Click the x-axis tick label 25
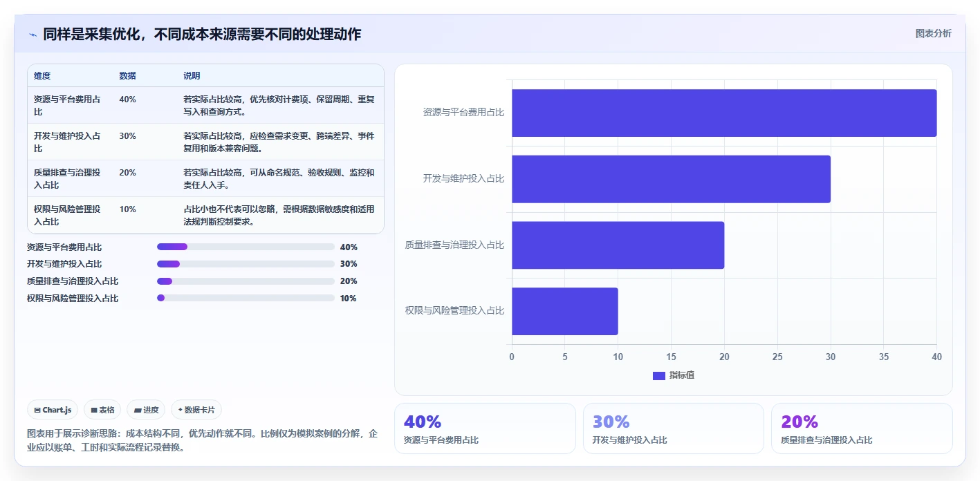 click(777, 357)
